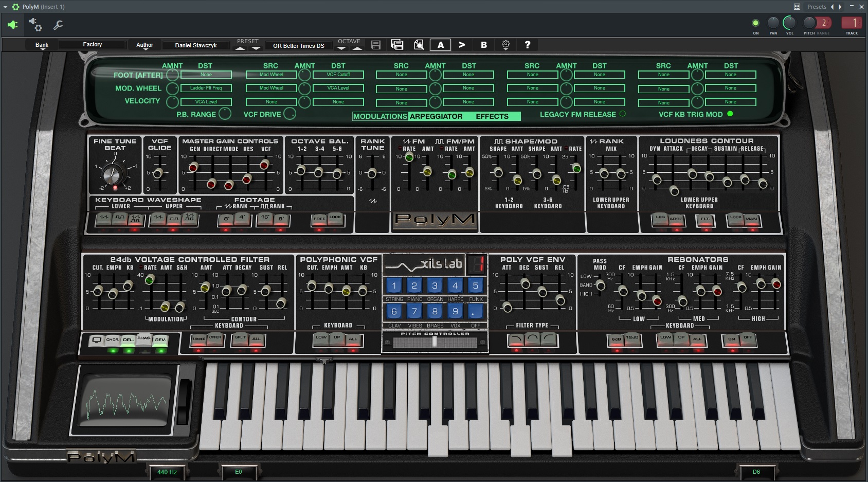This screenshot has width=868, height=482.
Task: Select resonators 6dB slope button
Action: pyautogui.click(x=616, y=340)
